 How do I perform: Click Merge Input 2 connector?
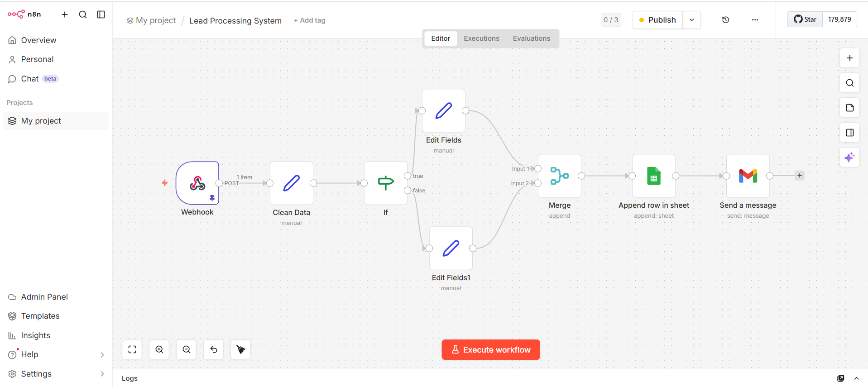pyautogui.click(x=538, y=183)
